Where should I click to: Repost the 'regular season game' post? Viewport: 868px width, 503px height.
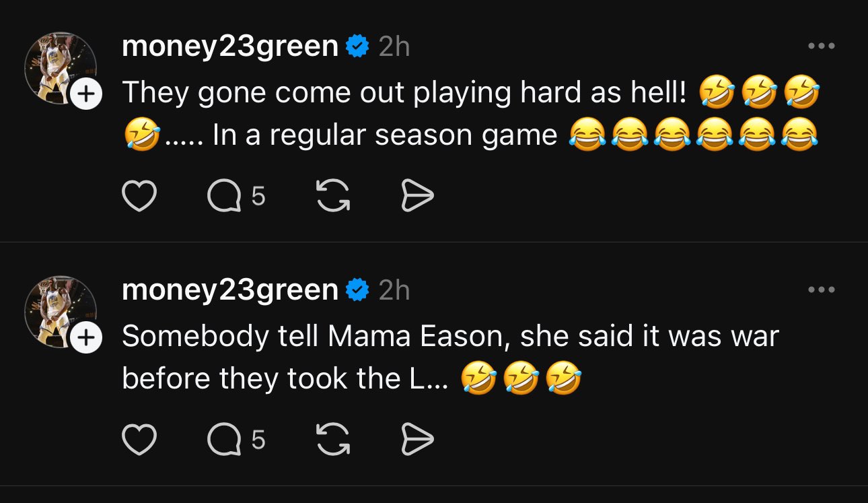click(332, 197)
